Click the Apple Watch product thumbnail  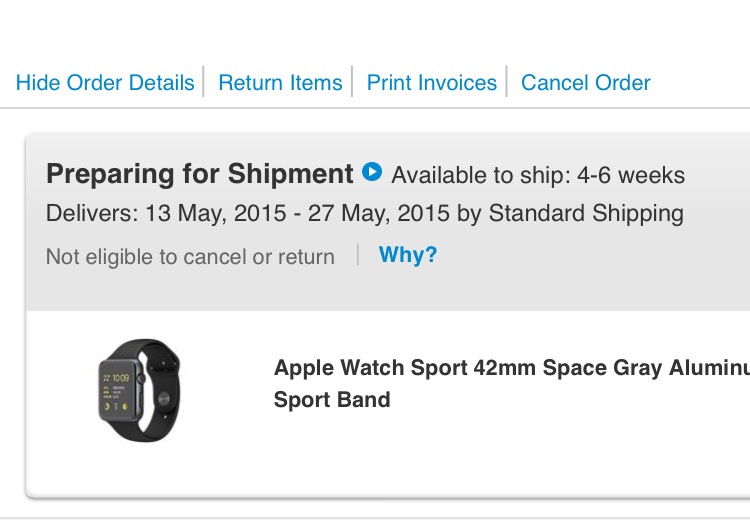pyautogui.click(x=140, y=390)
